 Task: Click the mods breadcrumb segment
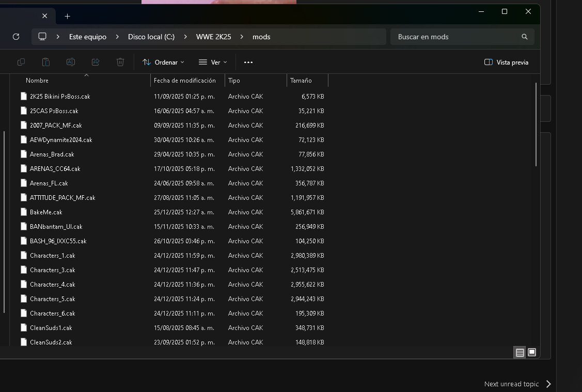click(261, 37)
